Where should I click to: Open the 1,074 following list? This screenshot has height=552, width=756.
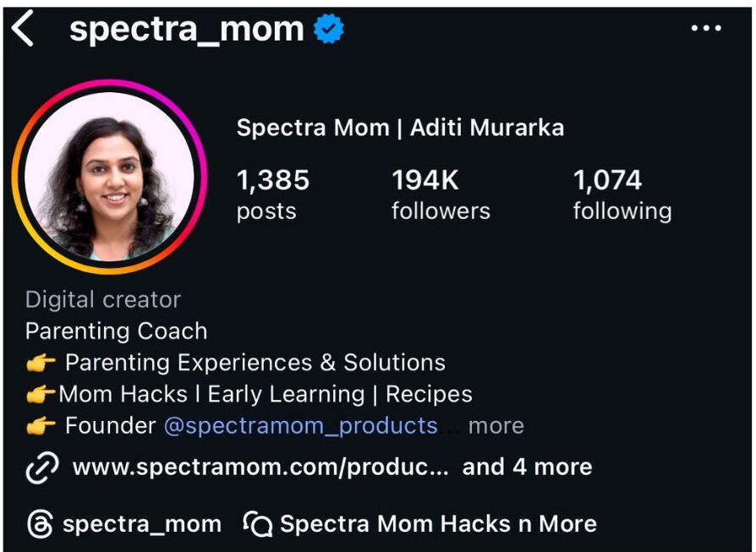[622, 194]
